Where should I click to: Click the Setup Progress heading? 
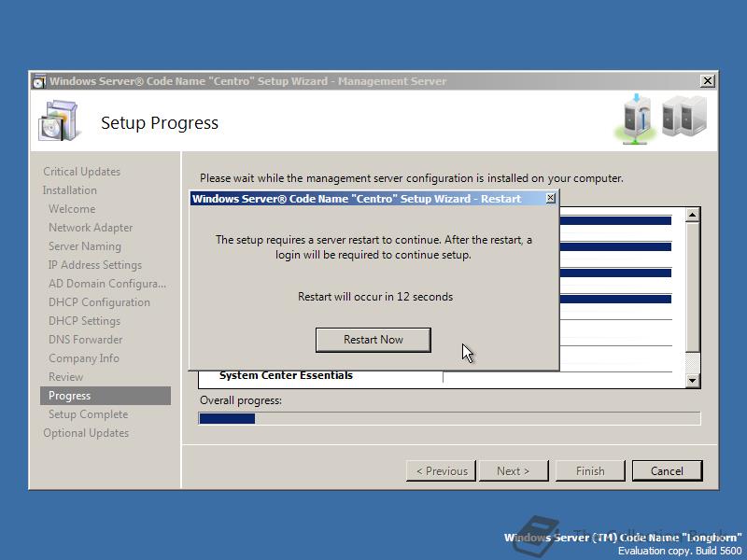[x=160, y=123]
